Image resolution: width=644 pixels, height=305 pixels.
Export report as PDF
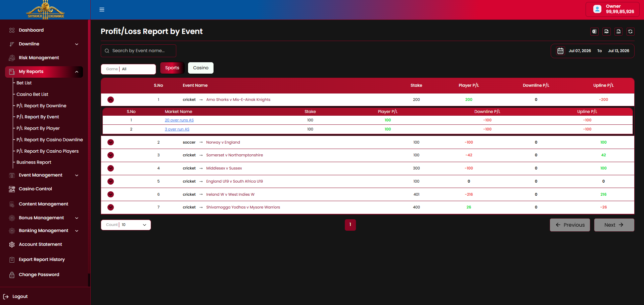point(606,31)
